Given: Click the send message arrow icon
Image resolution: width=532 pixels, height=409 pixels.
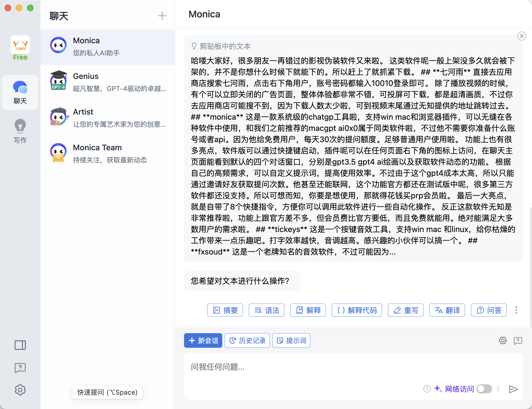Looking at the screenshot, I should coord(513,389).
